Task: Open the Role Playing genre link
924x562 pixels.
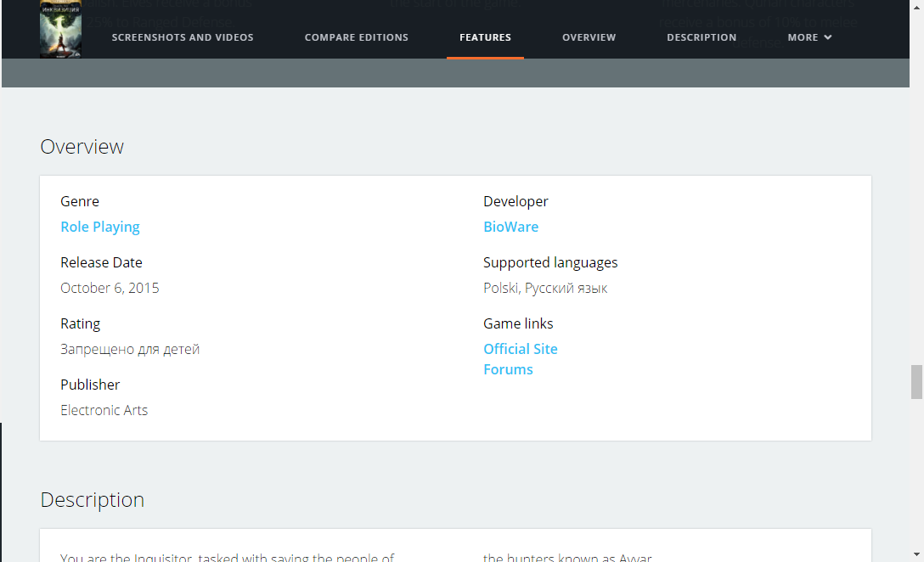Action: click(x=100, y=227)
